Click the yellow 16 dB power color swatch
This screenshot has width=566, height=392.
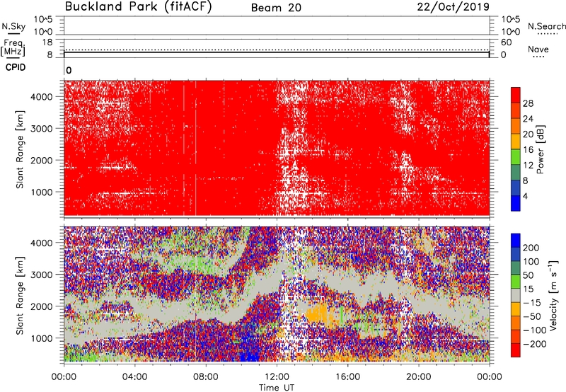(516, 142)
